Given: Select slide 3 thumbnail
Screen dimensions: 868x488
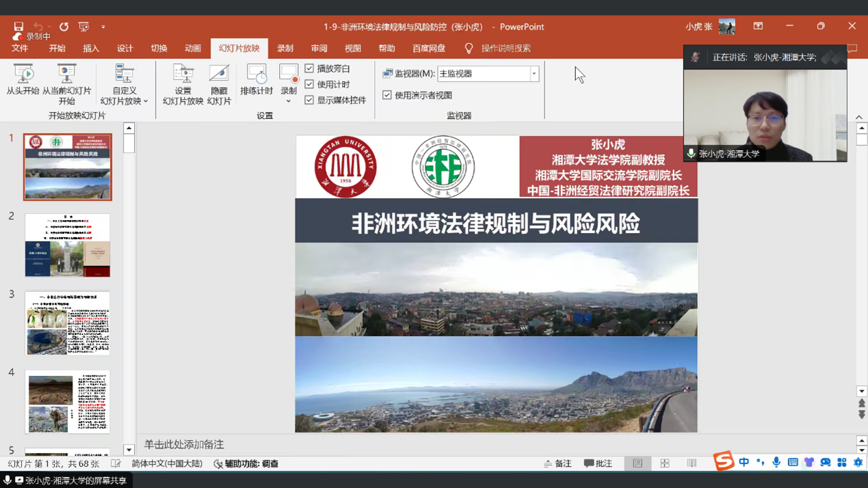Looking at the screenshot, I should click(68, 323).
